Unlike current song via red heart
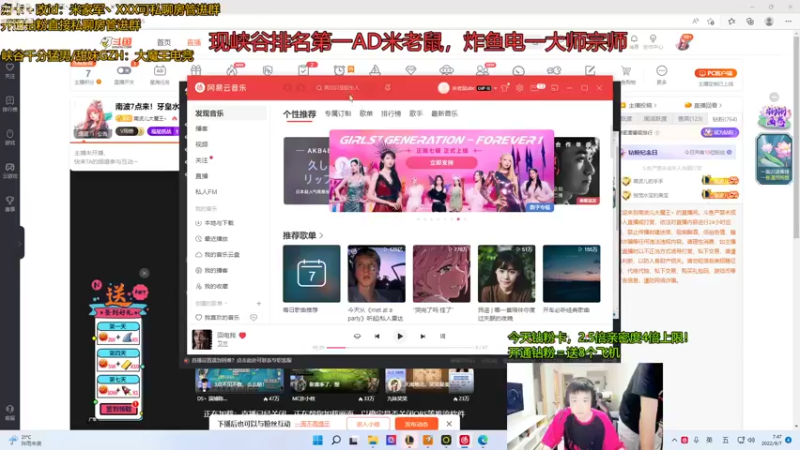This screenshot has height=450, width=800. (242, 335)
